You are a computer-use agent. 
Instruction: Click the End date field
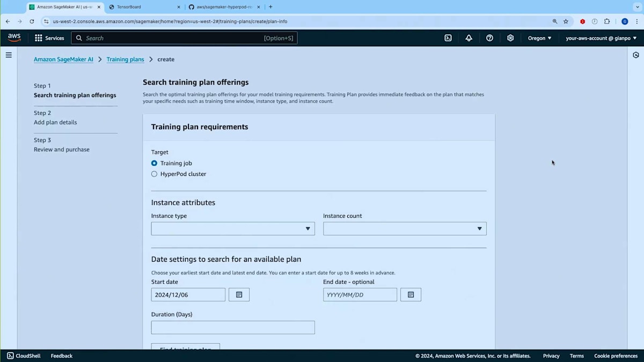coord(360,294)
